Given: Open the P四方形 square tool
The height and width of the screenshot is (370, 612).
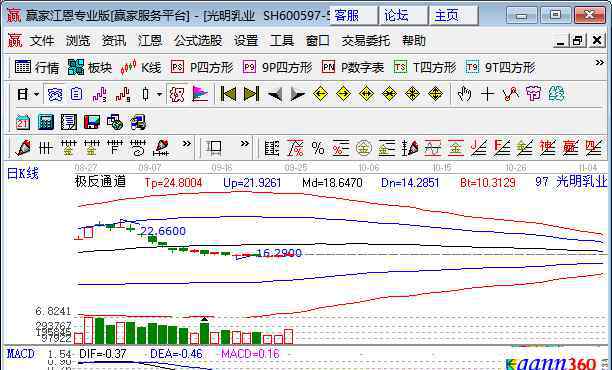Looking at the screenshot, I should [202, 68].
